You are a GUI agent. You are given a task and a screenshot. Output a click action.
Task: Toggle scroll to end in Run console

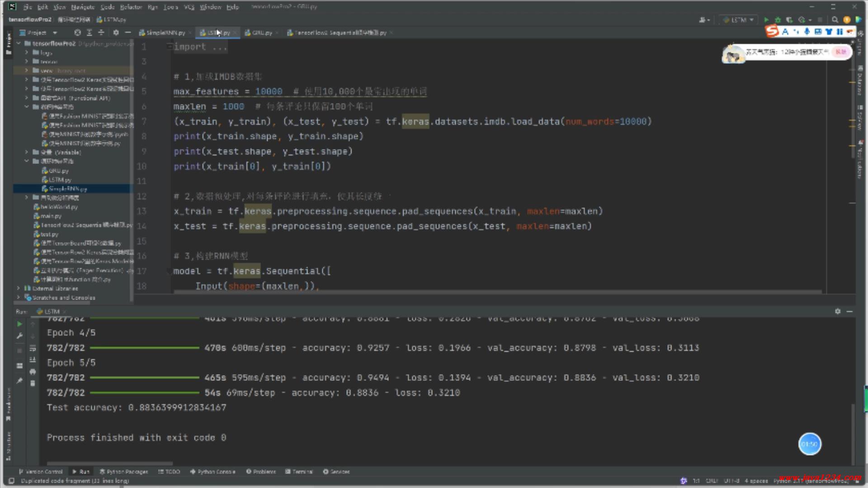(x=33, y=360)
